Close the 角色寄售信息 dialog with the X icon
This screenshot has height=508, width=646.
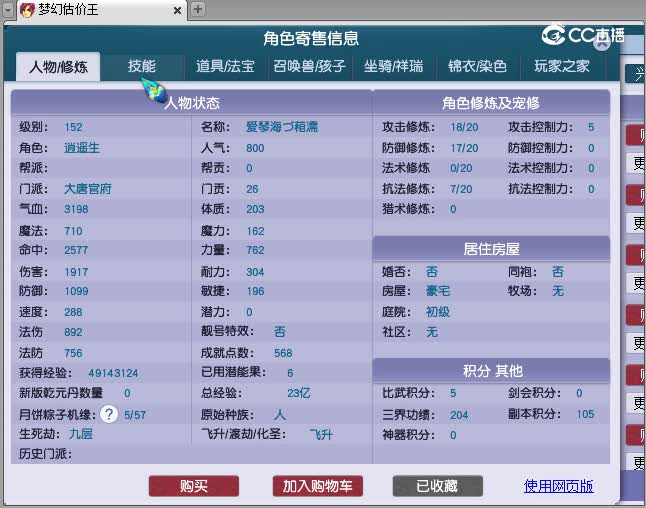(602, 42)
